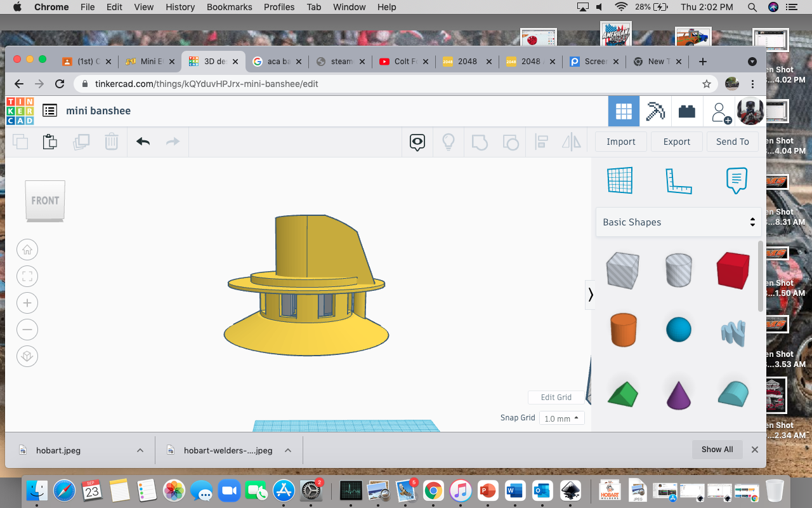
Task: Open the Chrome three-dot menu
Action: (753, 84)
